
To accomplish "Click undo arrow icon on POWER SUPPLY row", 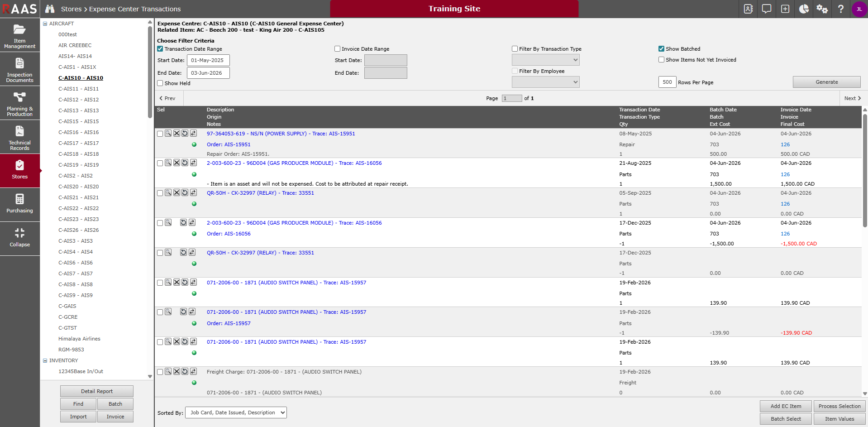I will (185, 133).
